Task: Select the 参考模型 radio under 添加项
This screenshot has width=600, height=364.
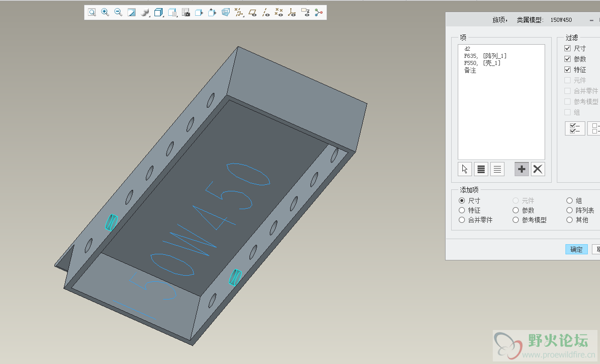Action: click(516, 220)
